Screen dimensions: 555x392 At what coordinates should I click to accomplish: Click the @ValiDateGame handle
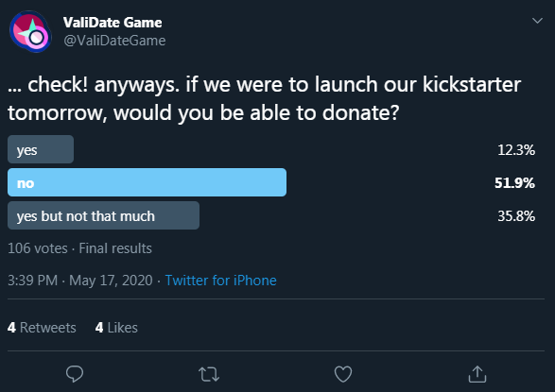point(114,41)
